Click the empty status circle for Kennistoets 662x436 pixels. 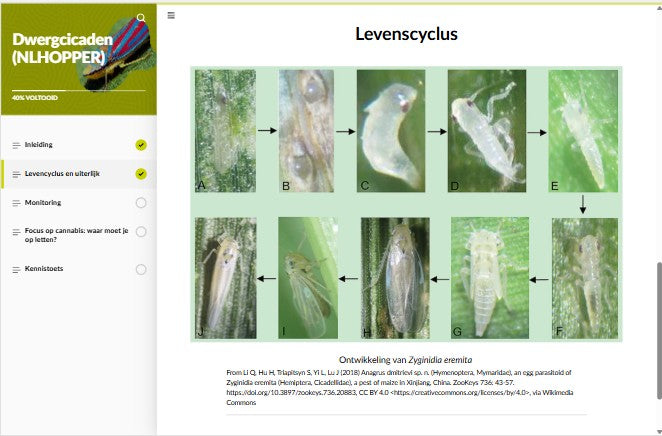tap(141, 269)
